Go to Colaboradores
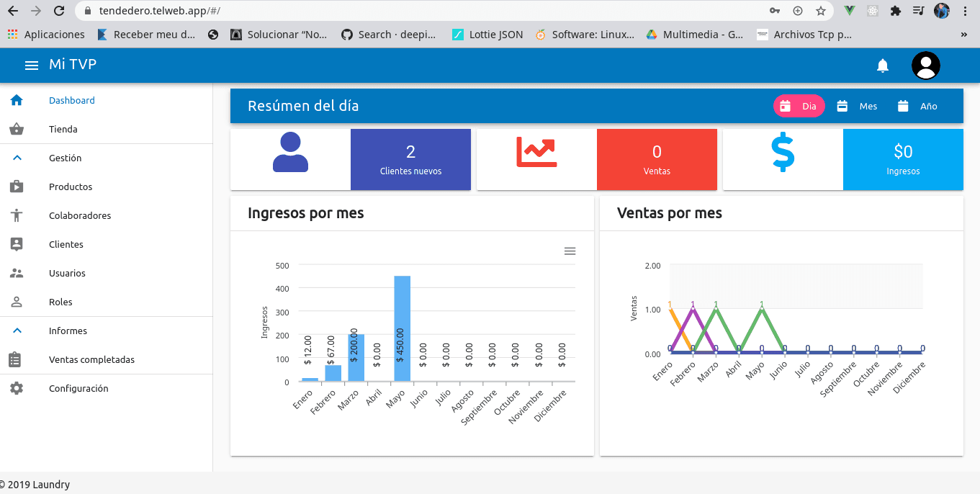Viewport: 980px width, 494px height. [x=107, y=215]
